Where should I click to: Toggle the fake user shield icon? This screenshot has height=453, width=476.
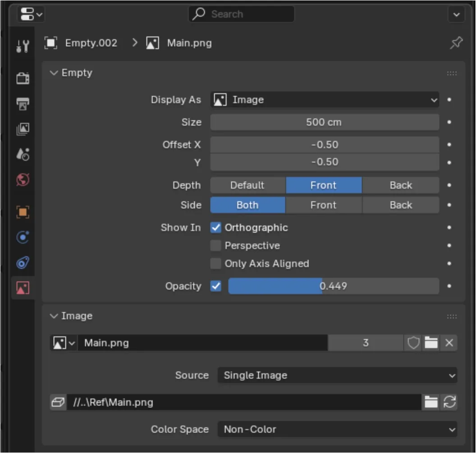tap(413, 343)
